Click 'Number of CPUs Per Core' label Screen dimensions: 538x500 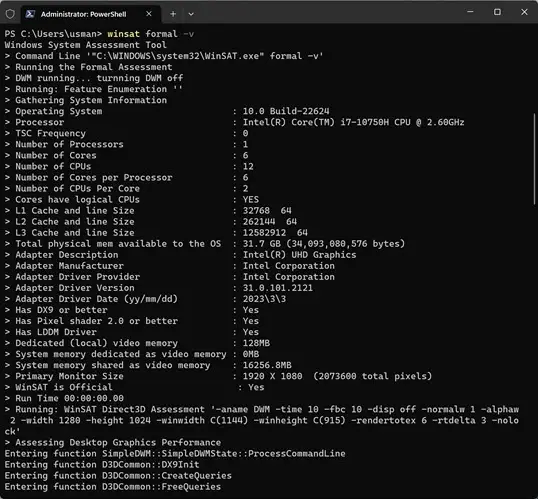click(x=78, y=188)
